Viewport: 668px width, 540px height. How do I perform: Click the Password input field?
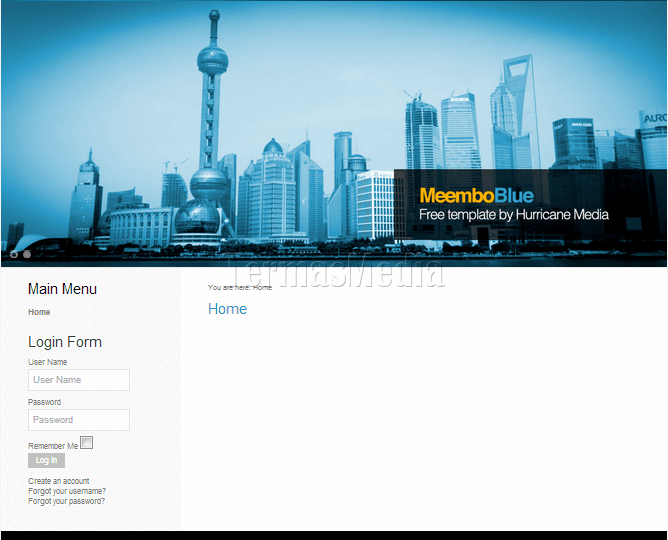(x=79, y=420)
